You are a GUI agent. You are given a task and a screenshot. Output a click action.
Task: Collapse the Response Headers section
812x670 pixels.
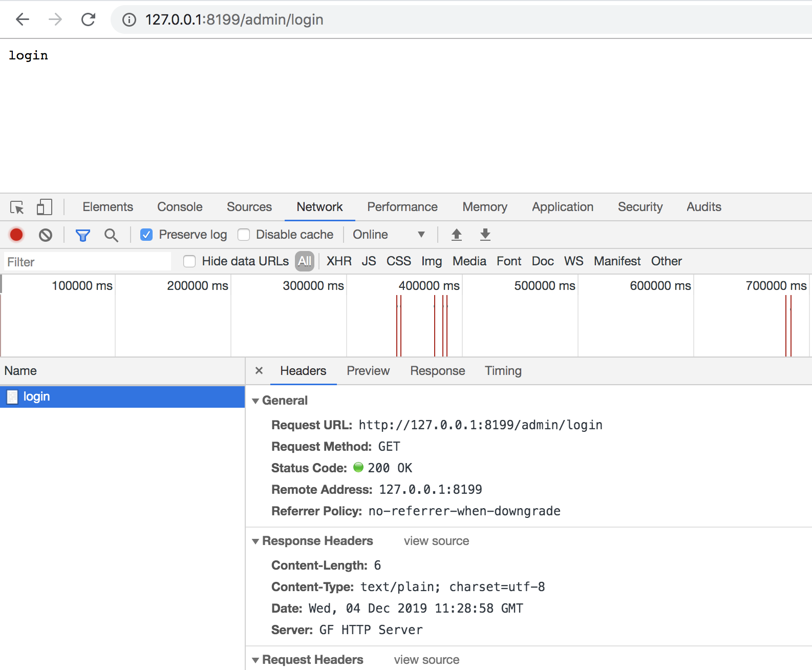coord(255,541)
